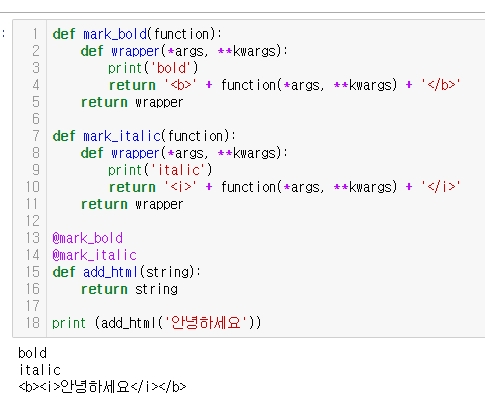
Task: Click the '<b>' string literal on line 4
Action: coord(180,85)
